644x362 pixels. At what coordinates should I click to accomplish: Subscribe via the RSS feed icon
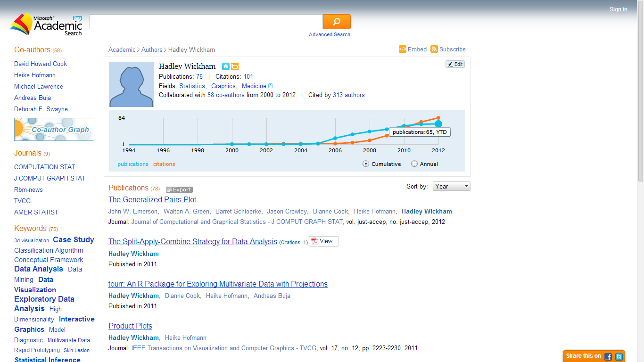(434, 49)
